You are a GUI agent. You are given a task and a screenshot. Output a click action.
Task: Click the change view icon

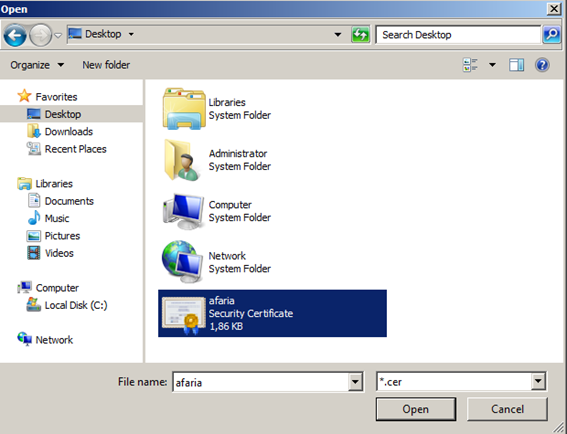470,65
